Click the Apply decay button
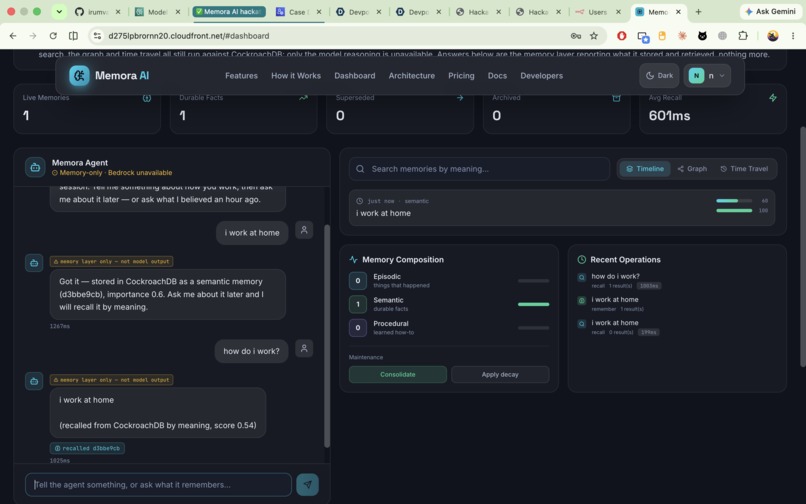This screenshot has width=806, height=504. point(500,374)
